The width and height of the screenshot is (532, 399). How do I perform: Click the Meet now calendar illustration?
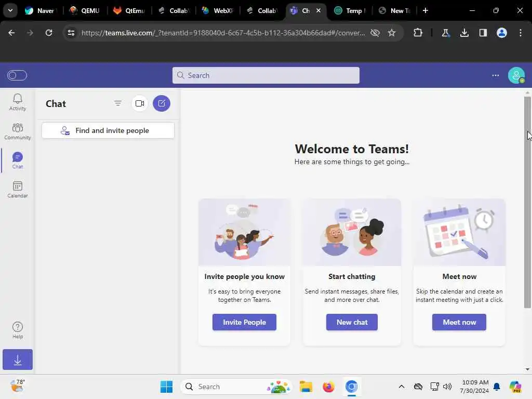(x=459, y=232)
